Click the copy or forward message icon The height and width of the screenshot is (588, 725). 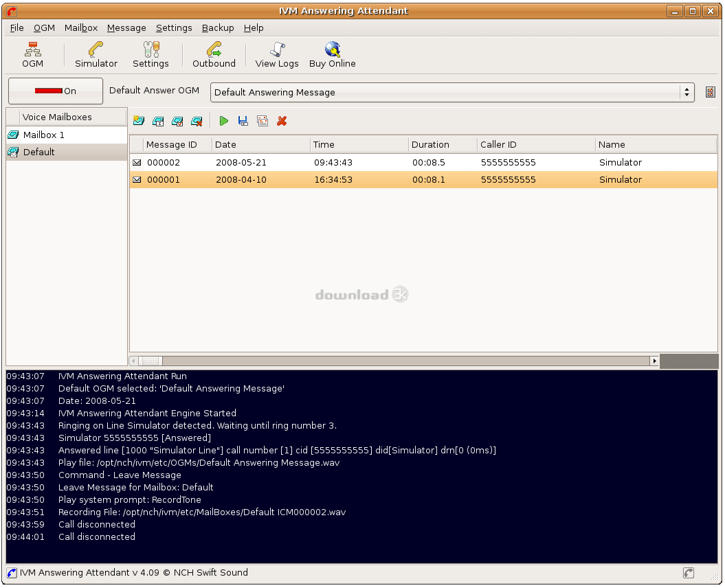[x=263, y=121]
